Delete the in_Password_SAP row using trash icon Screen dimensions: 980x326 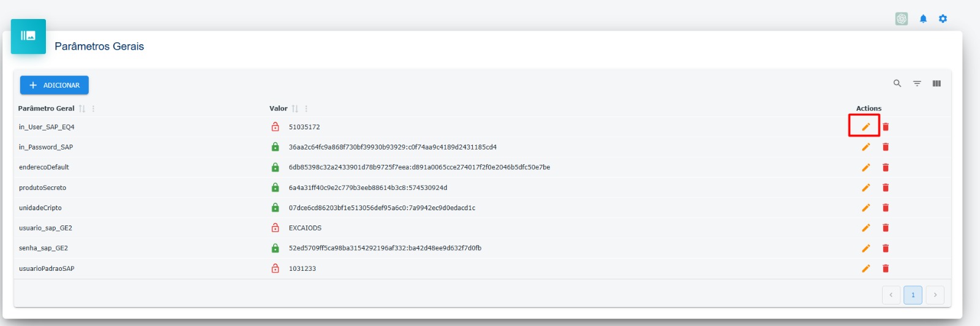click(x=886, y=147)
